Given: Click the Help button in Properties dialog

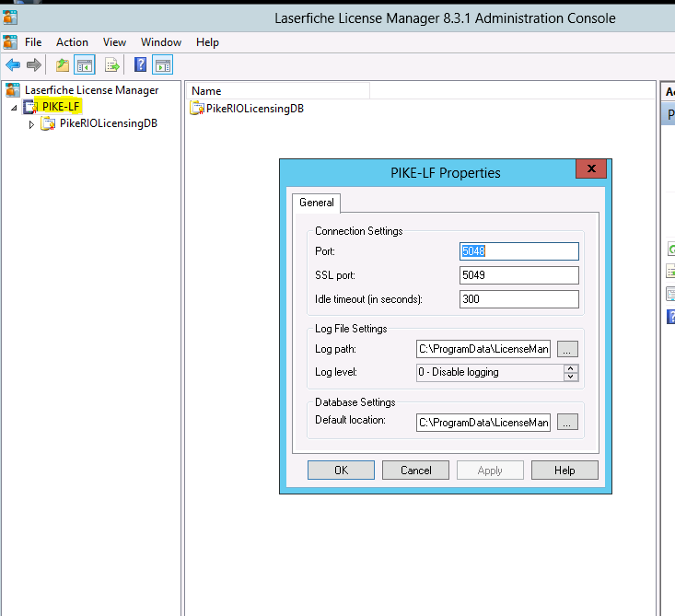Looking at the screenshot, I should coord(564,471).
